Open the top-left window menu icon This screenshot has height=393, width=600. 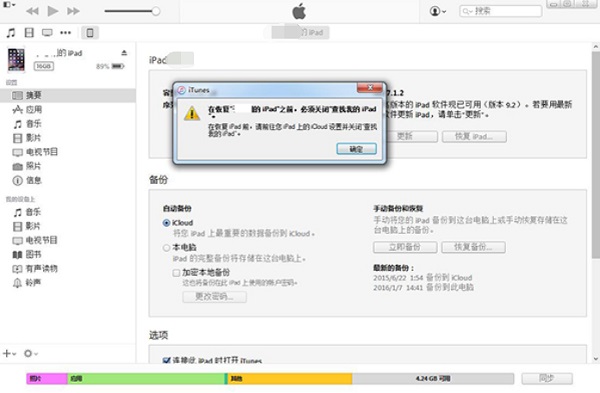[x=9, y=5]
